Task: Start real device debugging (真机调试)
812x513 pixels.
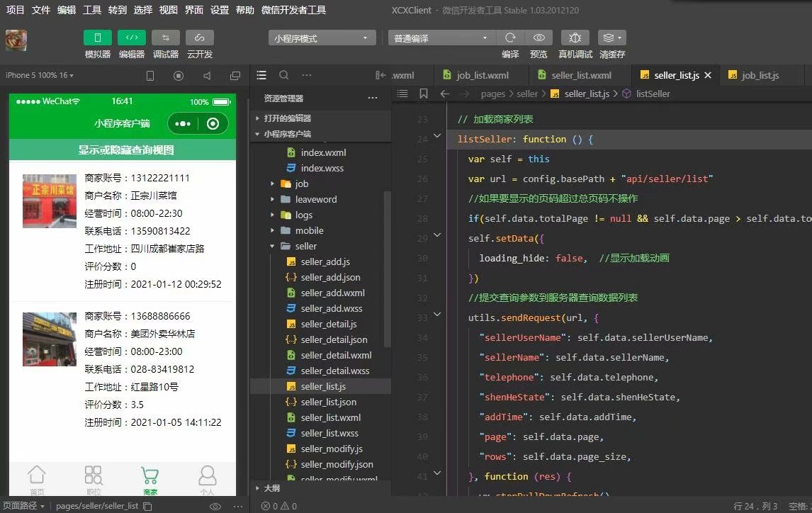Action: 575,38
